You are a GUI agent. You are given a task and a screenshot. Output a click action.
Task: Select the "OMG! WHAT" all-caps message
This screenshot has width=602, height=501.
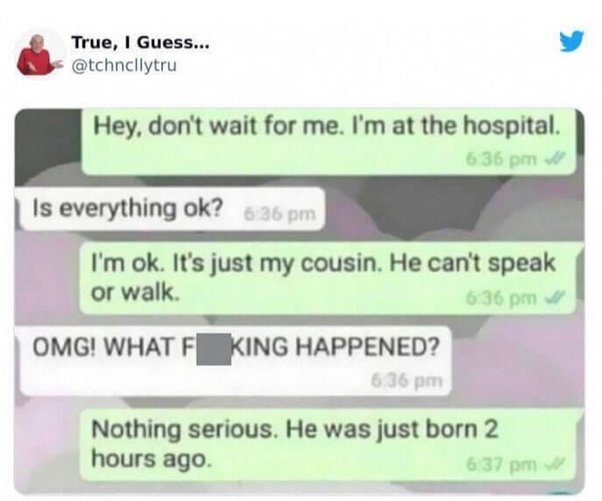pos(235,361)
